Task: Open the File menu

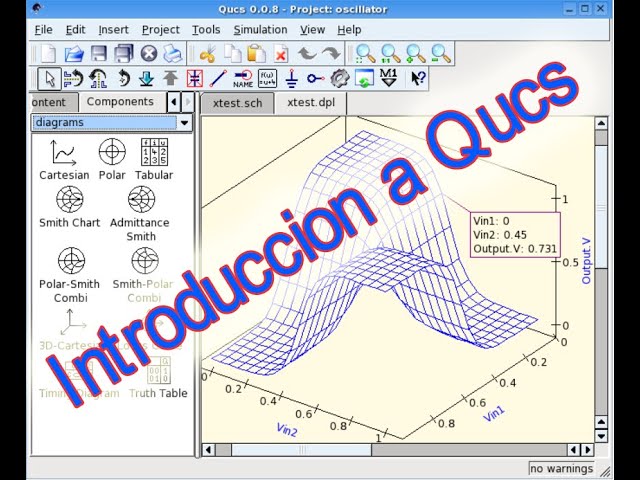Action: [x=43, y=30]
